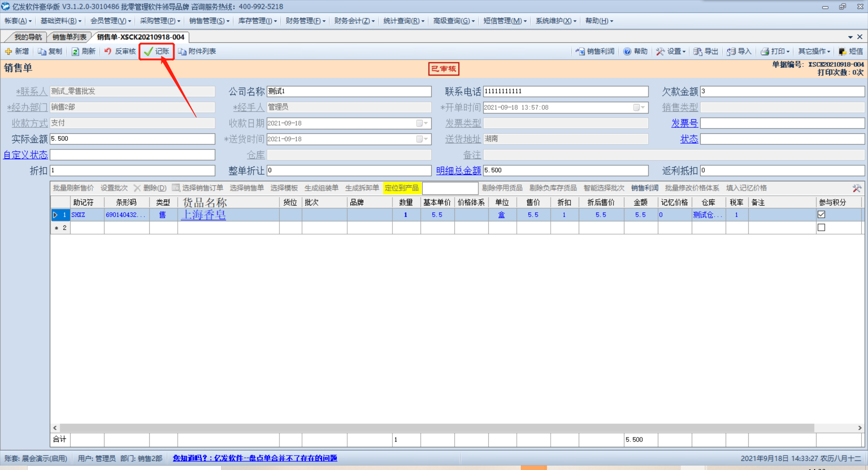This screenshot has height=470, width=868.
Task: Open the 送货时间 date dropdown
Action: (422, 139)
